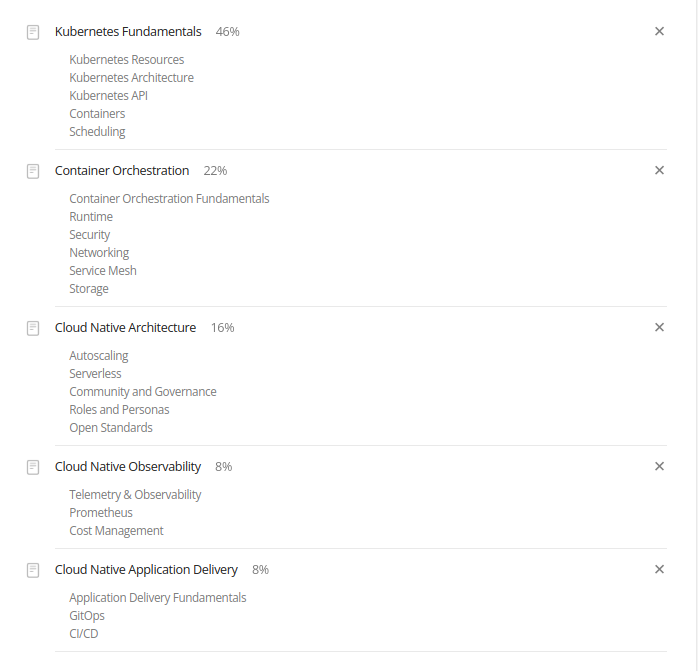Screen dimensions: 698x671
Task: Select the Cloud Native Observability heading
Action: (128, 467)
